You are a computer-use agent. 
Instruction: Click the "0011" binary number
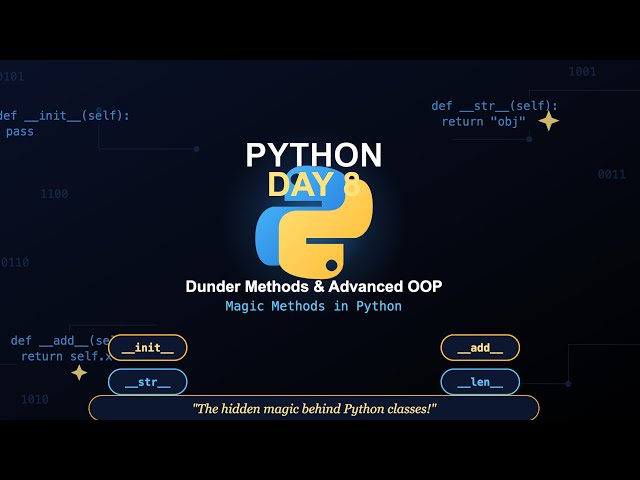tap(611, 174)
